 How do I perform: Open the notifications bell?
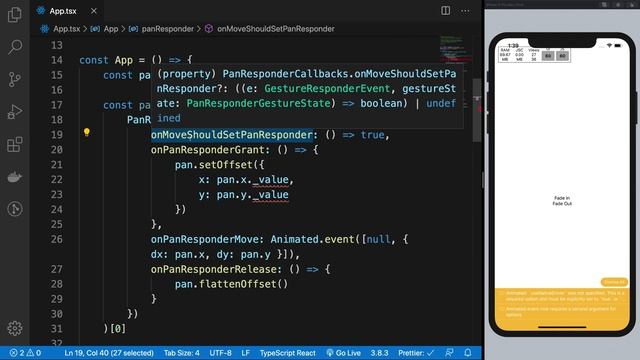click(468, 353)
